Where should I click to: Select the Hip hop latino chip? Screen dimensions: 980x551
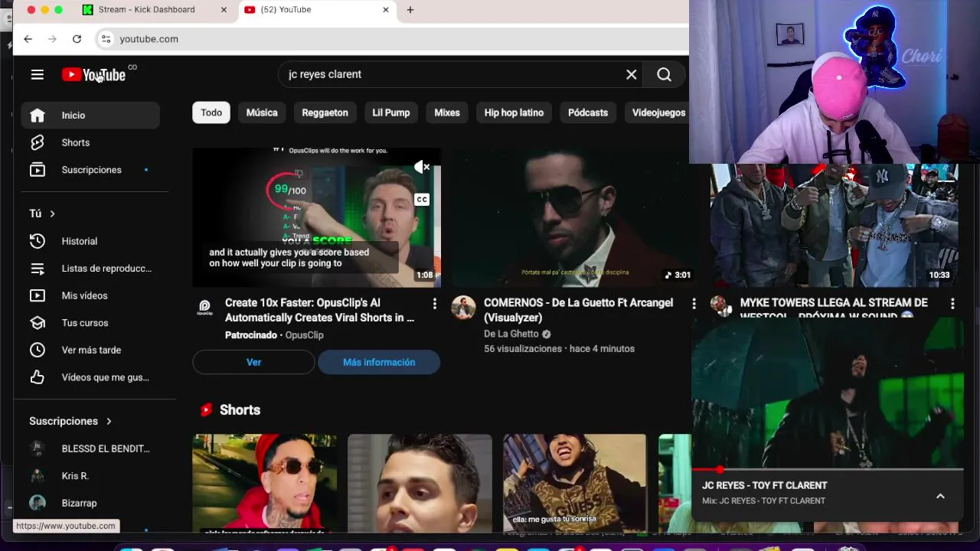(x=514, y=112)
